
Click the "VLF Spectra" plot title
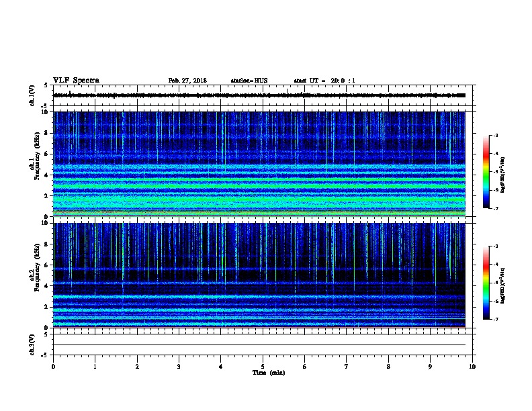[x=76, y=81]
